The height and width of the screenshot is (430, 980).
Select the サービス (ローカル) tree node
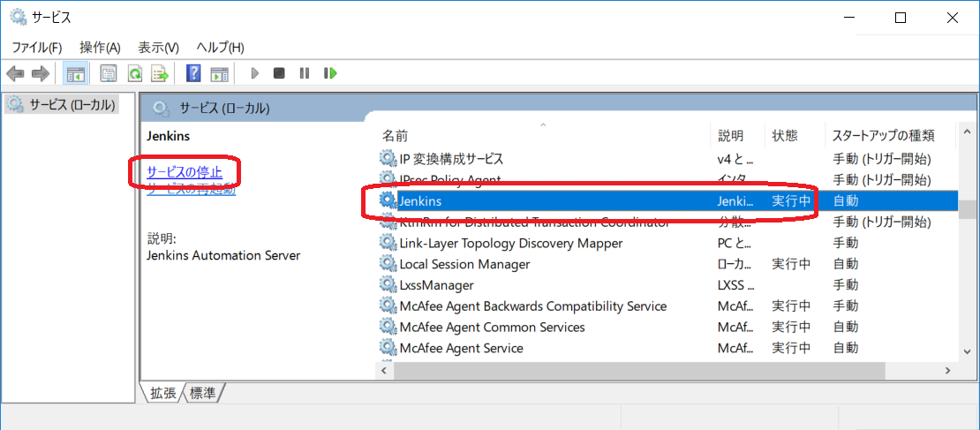[62, 104]
